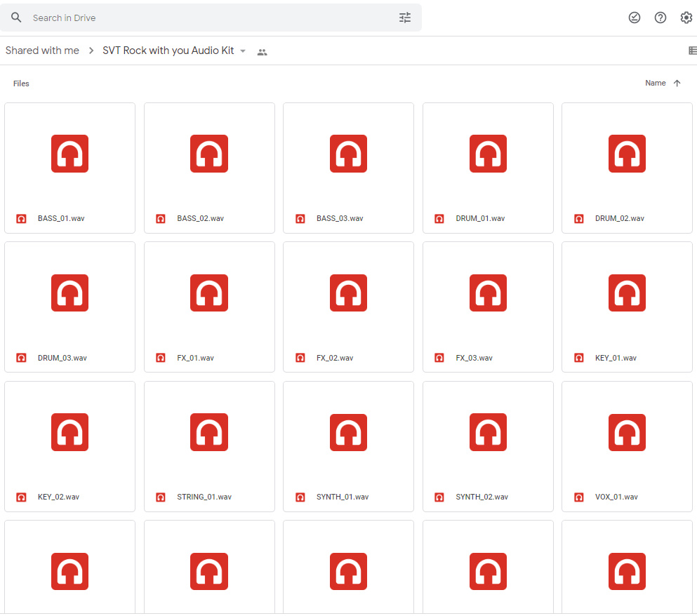Click the small audio icon beside SYNTH_01.wav
The width and height of the screenshot is (697, 616).
tap(300, 497)
